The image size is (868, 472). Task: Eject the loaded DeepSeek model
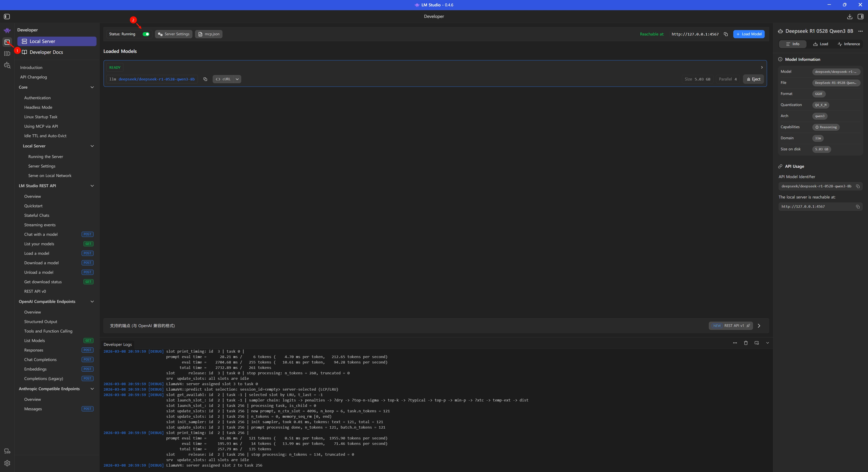point(753,79)
